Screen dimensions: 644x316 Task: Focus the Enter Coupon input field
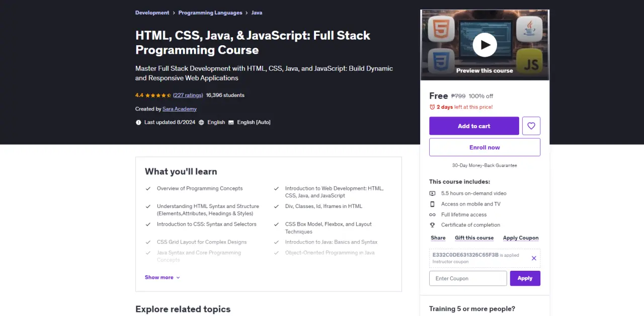click(x=468, y=278)
